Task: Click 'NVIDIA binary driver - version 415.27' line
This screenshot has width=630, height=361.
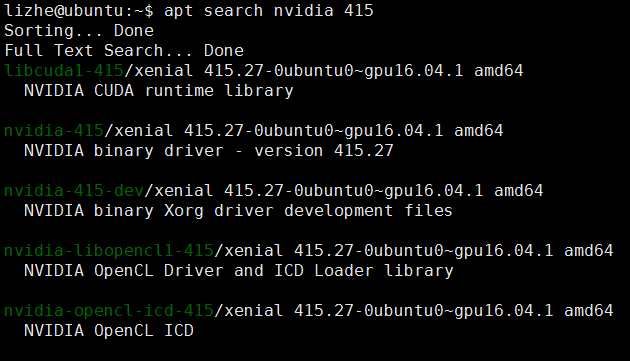Action: coord(209,151)
